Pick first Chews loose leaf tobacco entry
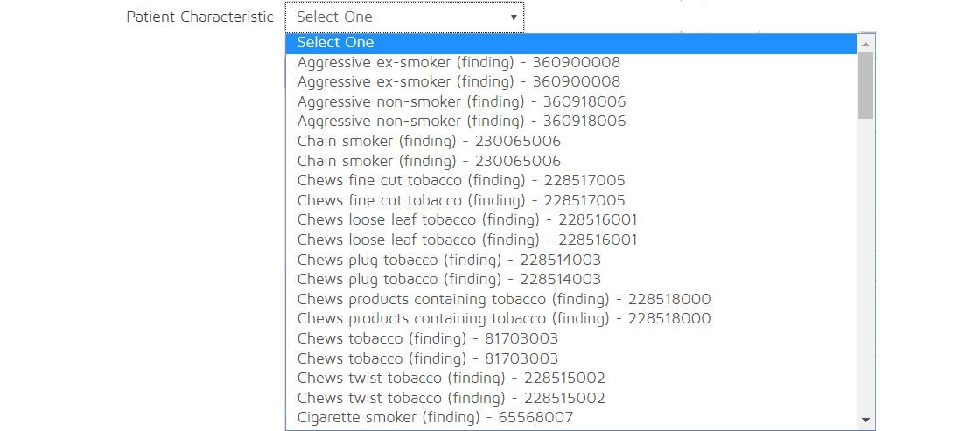The image size is (980, 431). coord(467,220)
